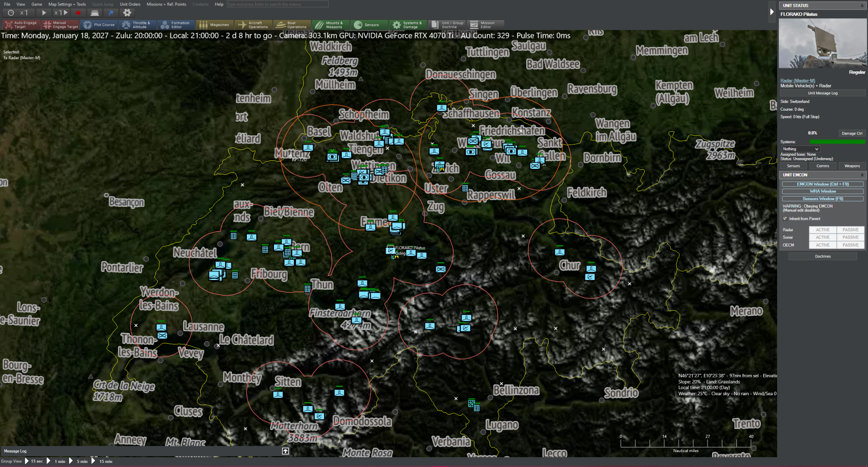
Task: Click the blue arrow icon in the toolbar
Action: click(111, 13)
